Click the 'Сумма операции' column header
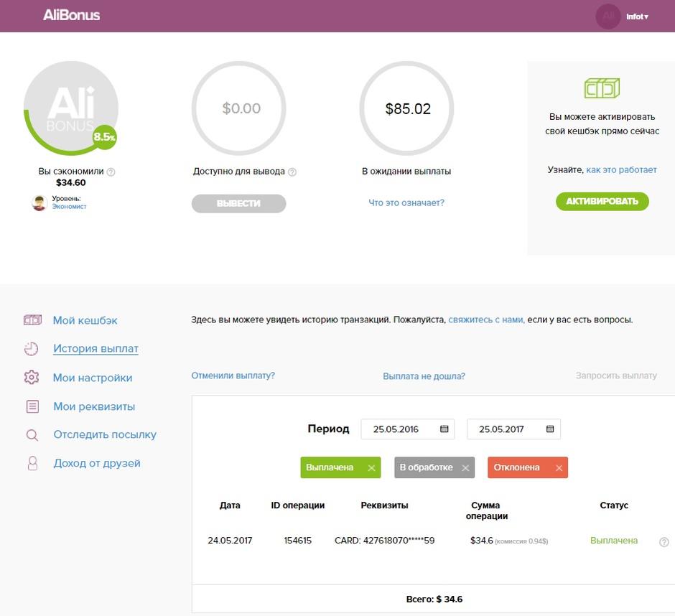 pos(486,510)
